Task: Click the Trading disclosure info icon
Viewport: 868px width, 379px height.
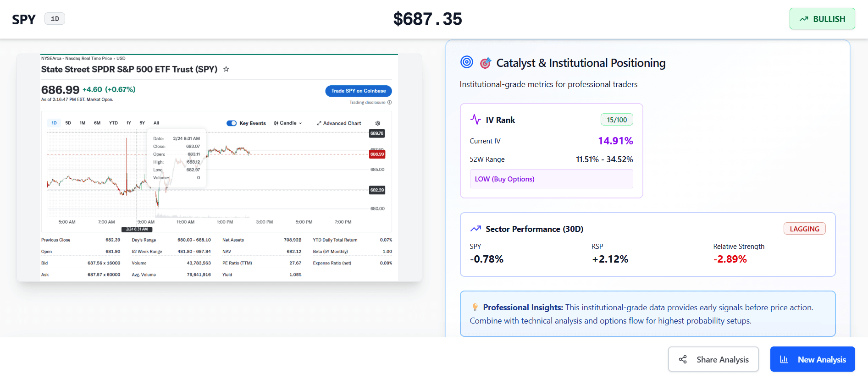Action: (x=389, y=102)
